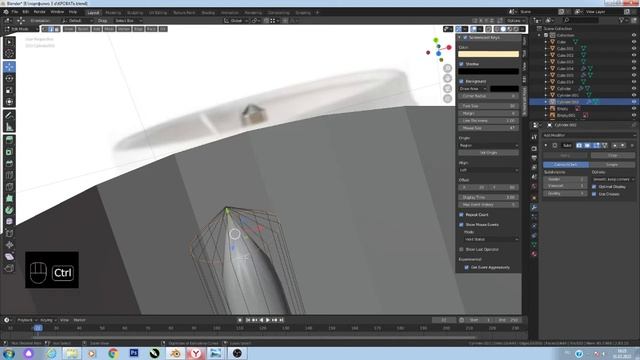Viewport: 640px width, 360px height.
Task: Select the Spin tool
Action: pos(9,210)
